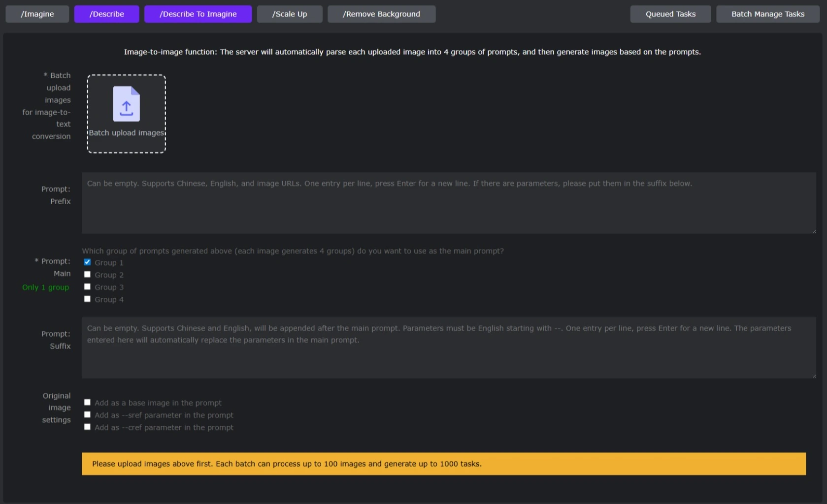Open the /Scale Up tab
The image size is (827, 504).
(x=290, y=14)
